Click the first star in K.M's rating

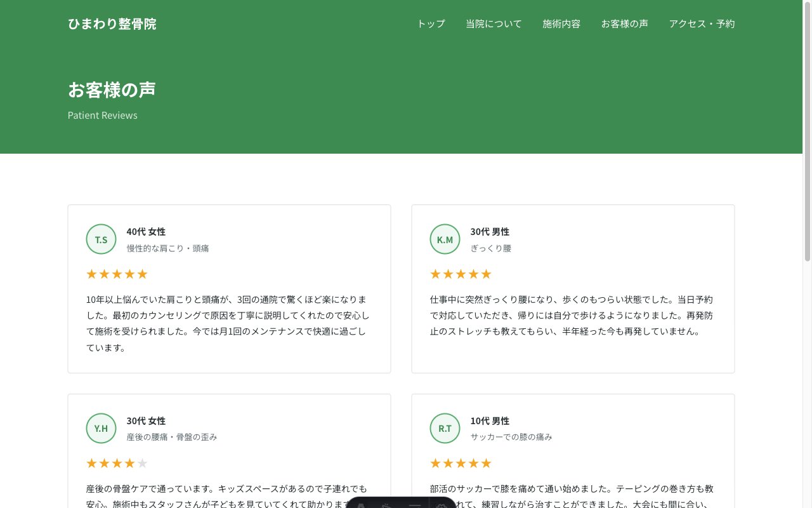coord(435,274)
